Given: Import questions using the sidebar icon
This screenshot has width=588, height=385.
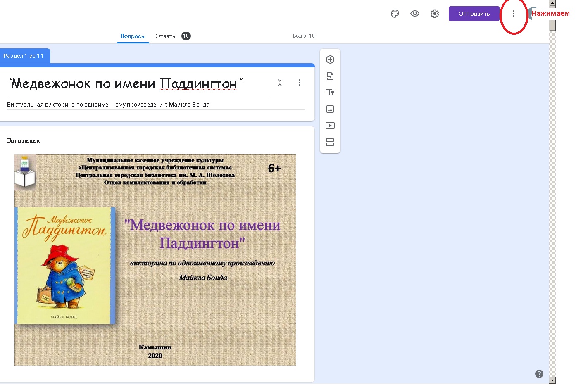Looking at the screenshot, I should click(x=330, y=76).
